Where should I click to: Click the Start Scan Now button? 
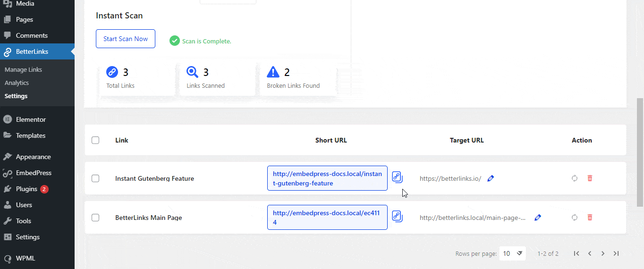point(126,39)
